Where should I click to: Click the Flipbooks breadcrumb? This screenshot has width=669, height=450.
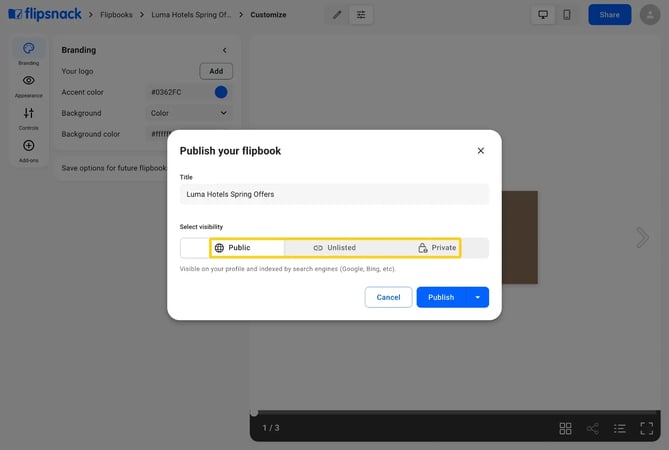coord(116,15)
